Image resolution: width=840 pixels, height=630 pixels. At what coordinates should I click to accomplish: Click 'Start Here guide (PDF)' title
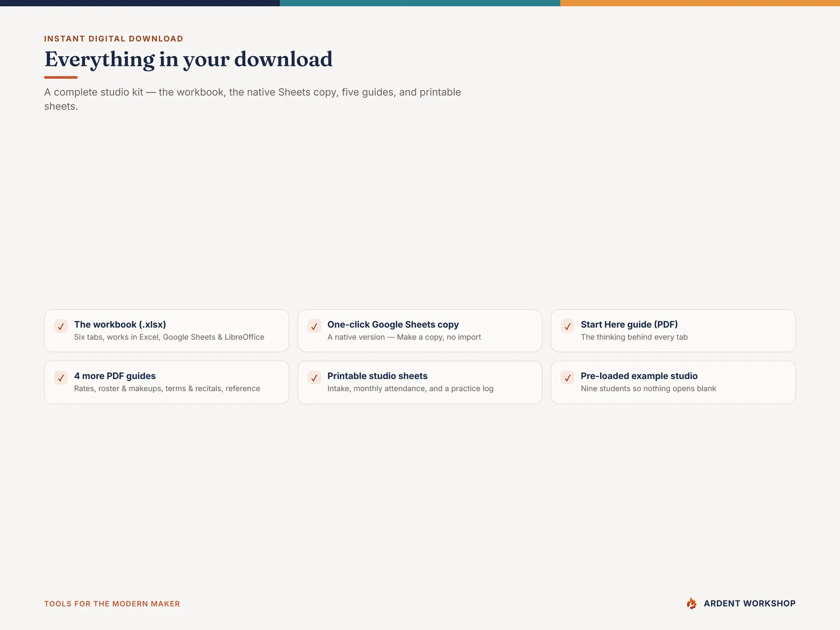pos(629,324)
